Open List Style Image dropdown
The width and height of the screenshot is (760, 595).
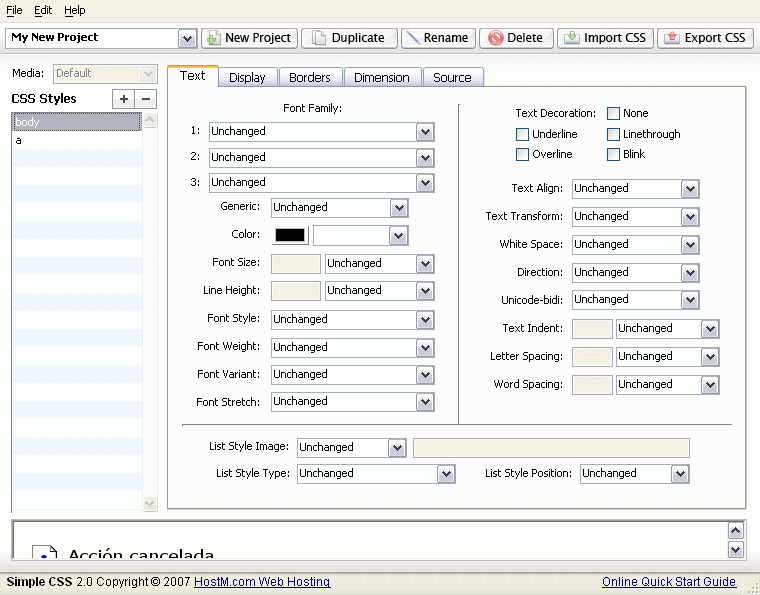tap(397, 448)
